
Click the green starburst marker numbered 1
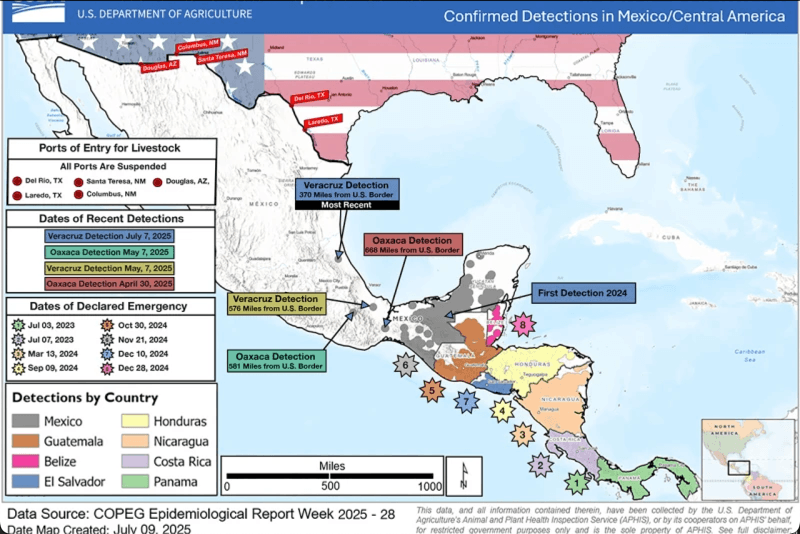click(x=575, y=484)
